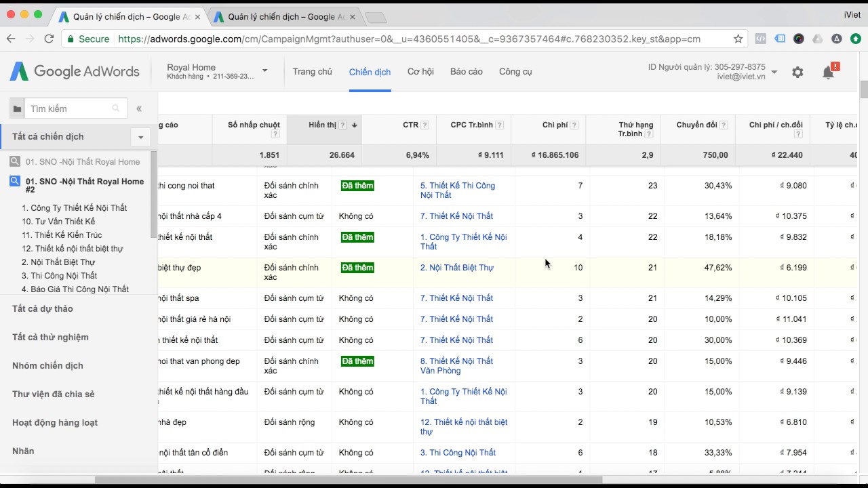Select greyed campaign 01. SNO -Nội Thất Royal Home
This screenshot has width=868, height=488.
point(83,162)
